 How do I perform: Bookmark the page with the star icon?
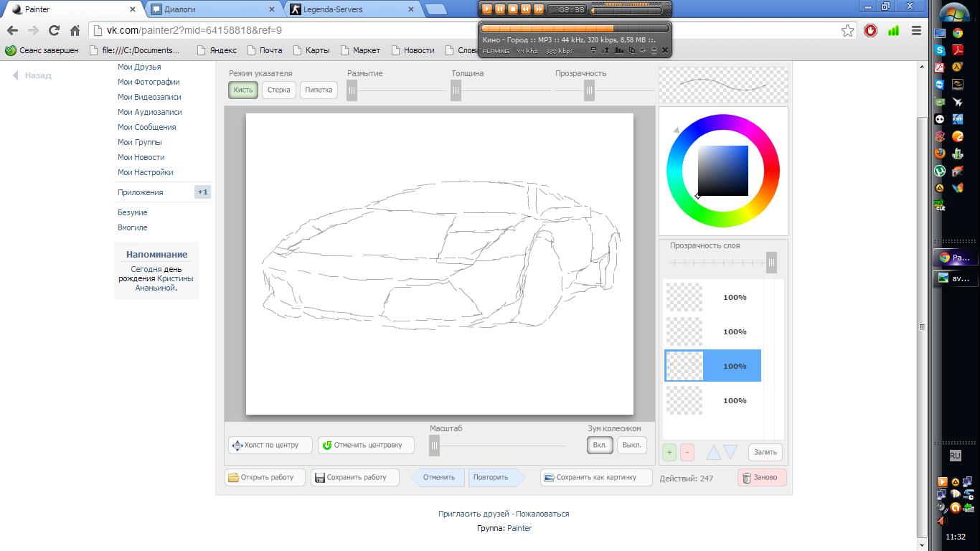pyautogui.click(x=848, y=31)
